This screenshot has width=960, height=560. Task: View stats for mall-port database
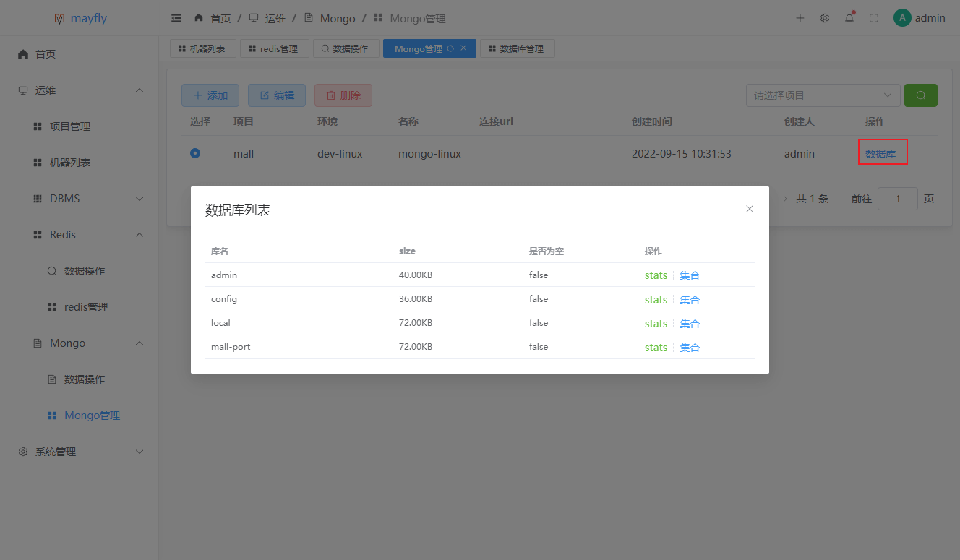[656, 347]
